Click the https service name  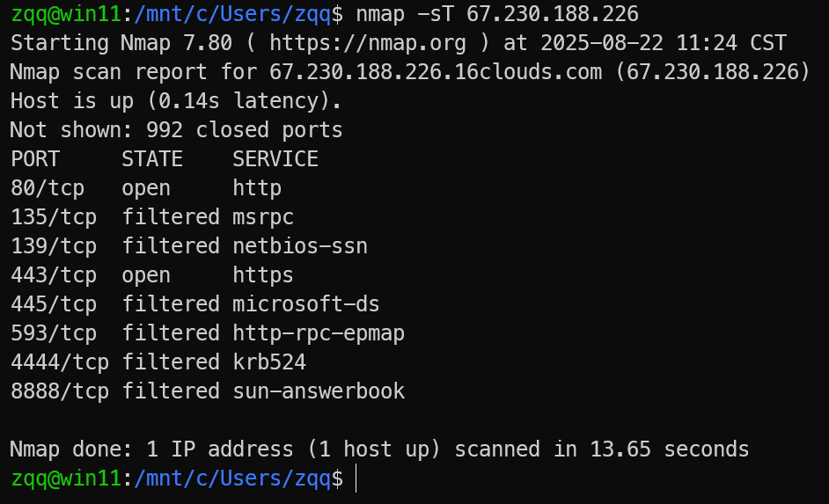[x=263, y=275]
